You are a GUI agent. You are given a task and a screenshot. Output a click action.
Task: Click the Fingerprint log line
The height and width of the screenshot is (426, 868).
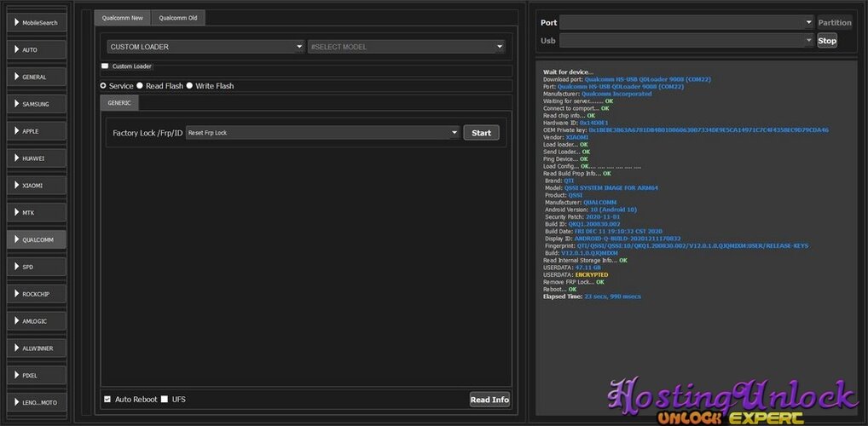click(676, 245)
